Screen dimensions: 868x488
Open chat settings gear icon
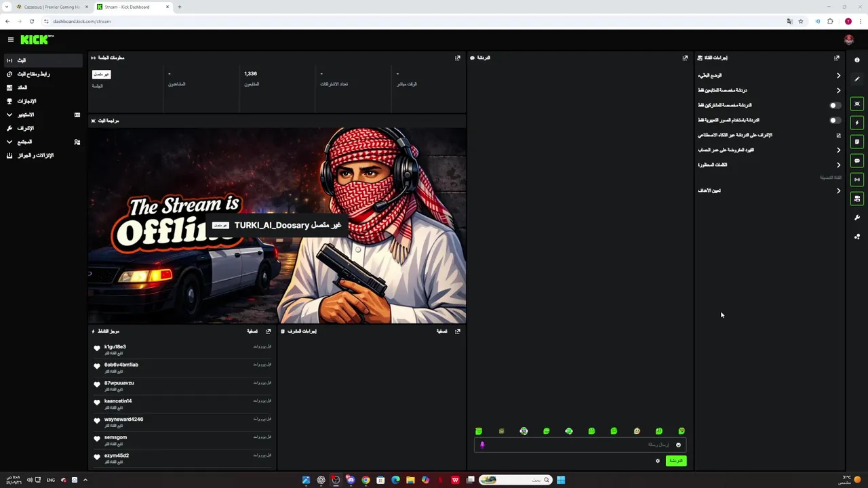pos(657,461)
